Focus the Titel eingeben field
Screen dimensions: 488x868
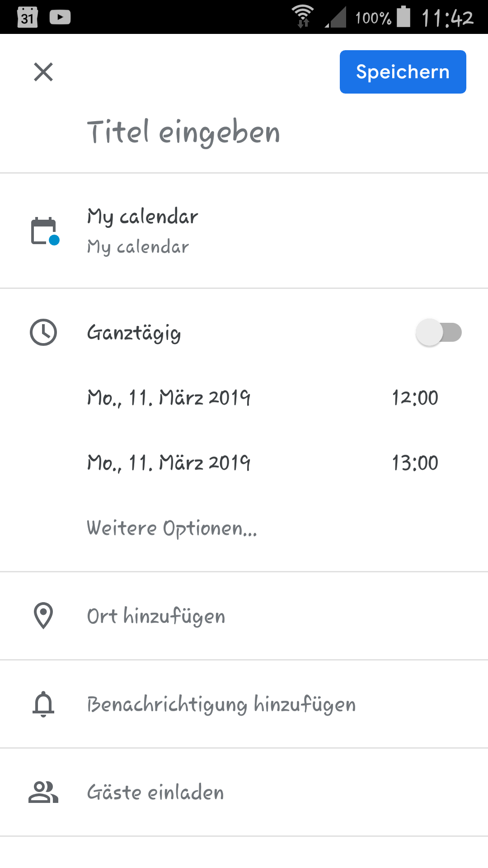pyautogui.click(x=244, y=132)
